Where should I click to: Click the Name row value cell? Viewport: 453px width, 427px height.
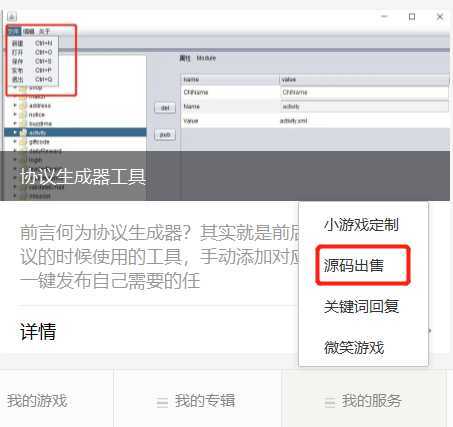pos(364,107)
